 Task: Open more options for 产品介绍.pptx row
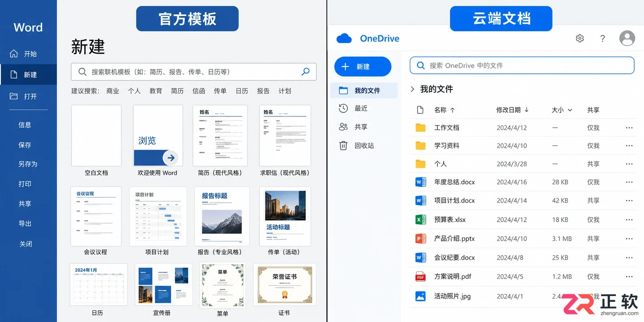(629, 239)
